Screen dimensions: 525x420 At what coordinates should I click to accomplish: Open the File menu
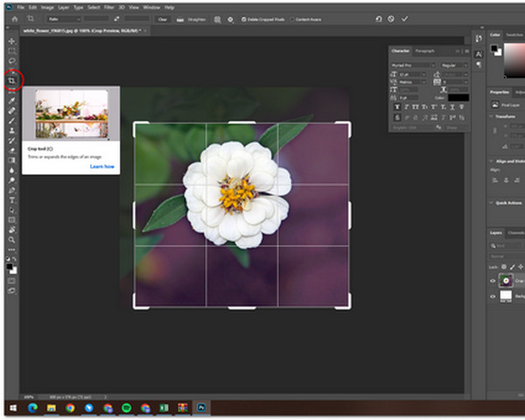point(20,7)
